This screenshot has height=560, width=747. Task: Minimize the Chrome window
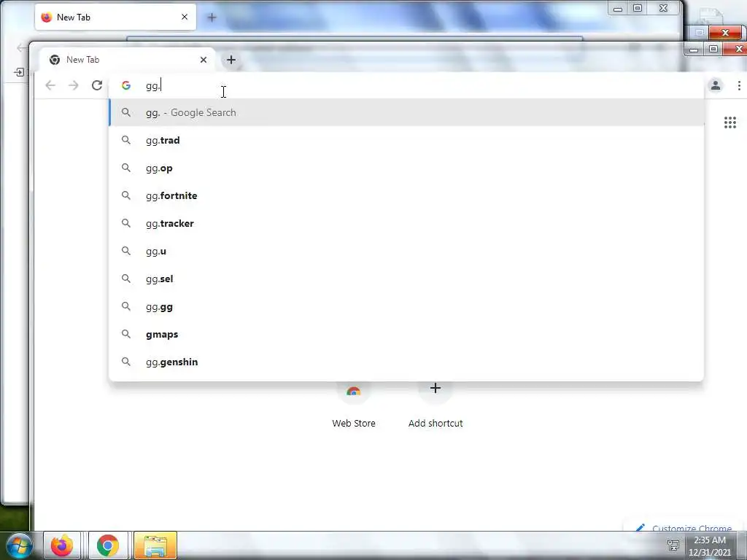(694, 49)
